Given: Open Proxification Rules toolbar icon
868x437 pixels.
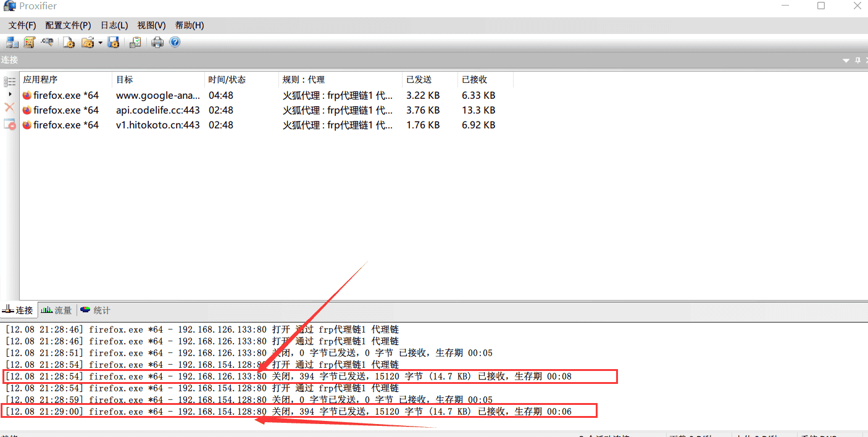Looking at the screenshot, I should coord(29,43).
